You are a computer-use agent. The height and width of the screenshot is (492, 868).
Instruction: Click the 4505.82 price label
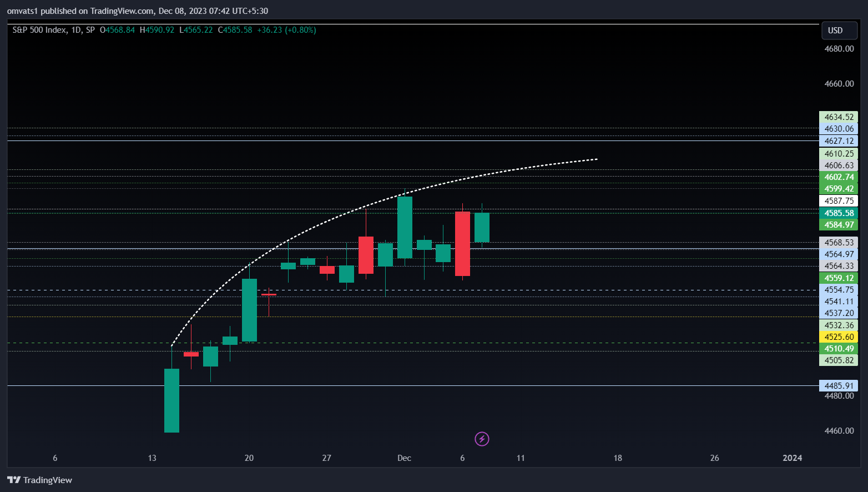click(839, 360)
